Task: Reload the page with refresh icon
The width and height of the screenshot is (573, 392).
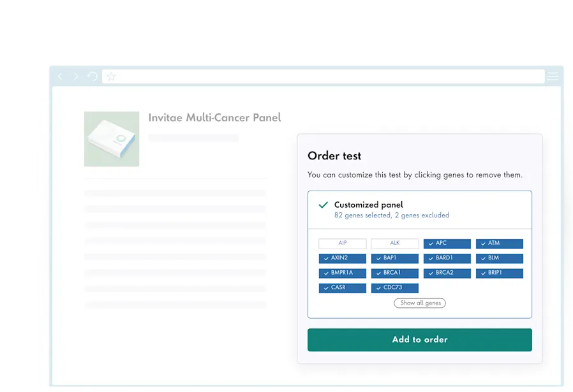Action: pos(93,76)
